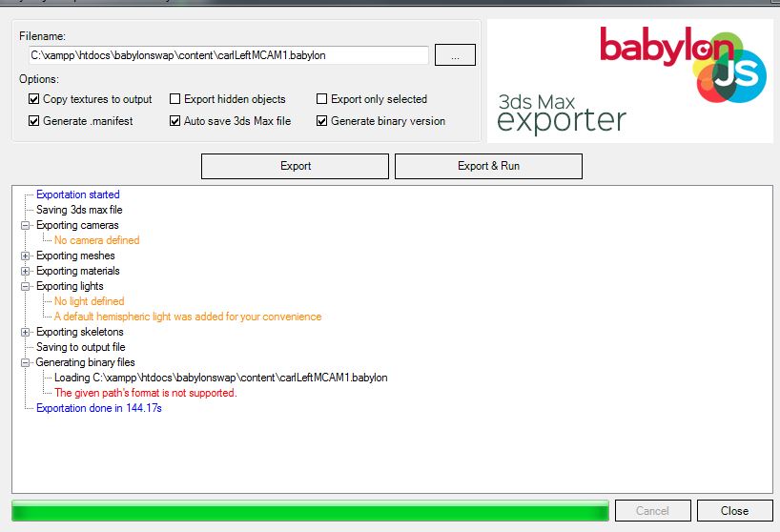
Task: Open file browser with ellipsis button
Action: tap(455, 54)
